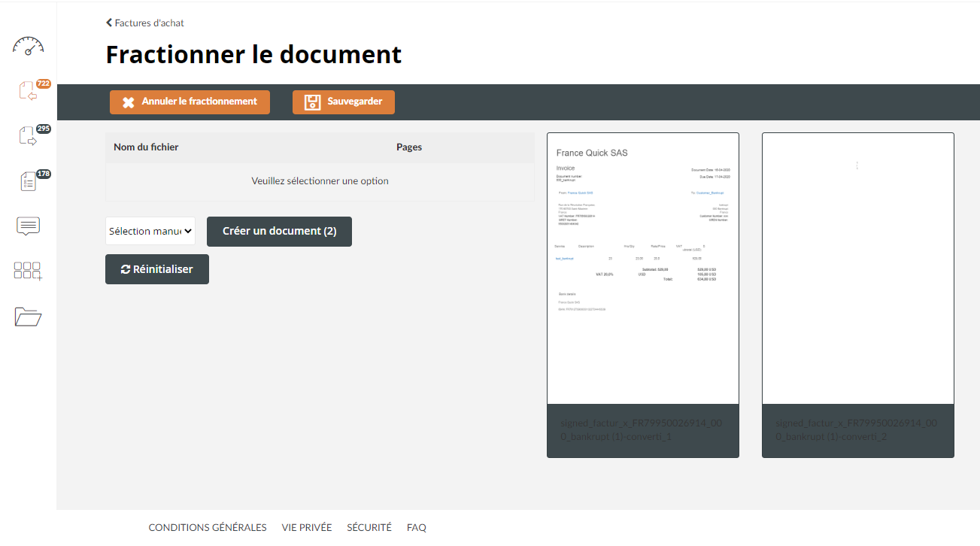Click Créer un document (2) button
Viewport: 980px width, 546px height.
(x=279, y=231)
